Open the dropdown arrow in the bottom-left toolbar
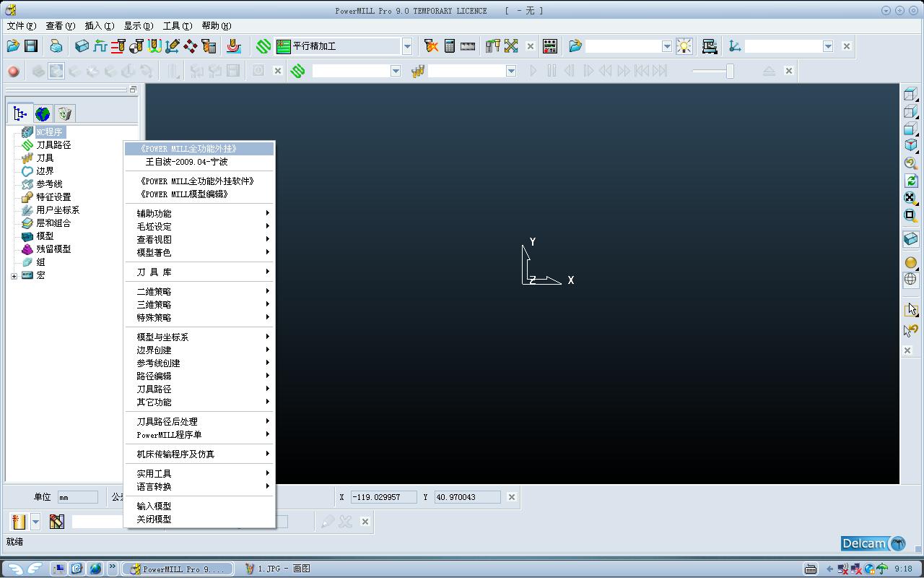 click(x=35, y=521)
